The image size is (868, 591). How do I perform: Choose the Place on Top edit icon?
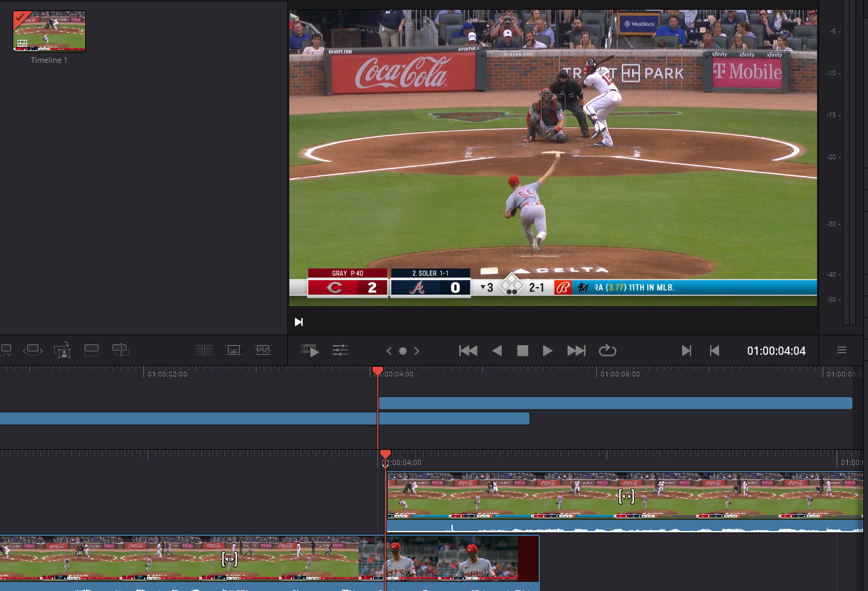coord(92,350)
